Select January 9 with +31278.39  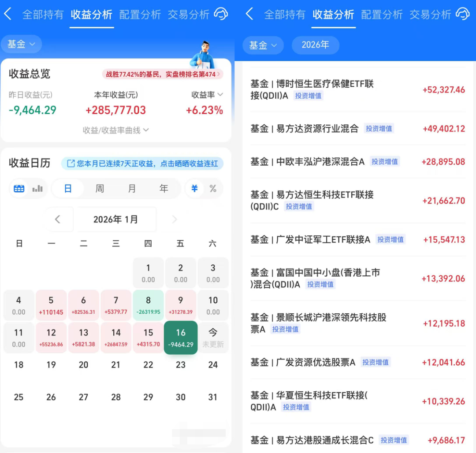tap(181, 305)
